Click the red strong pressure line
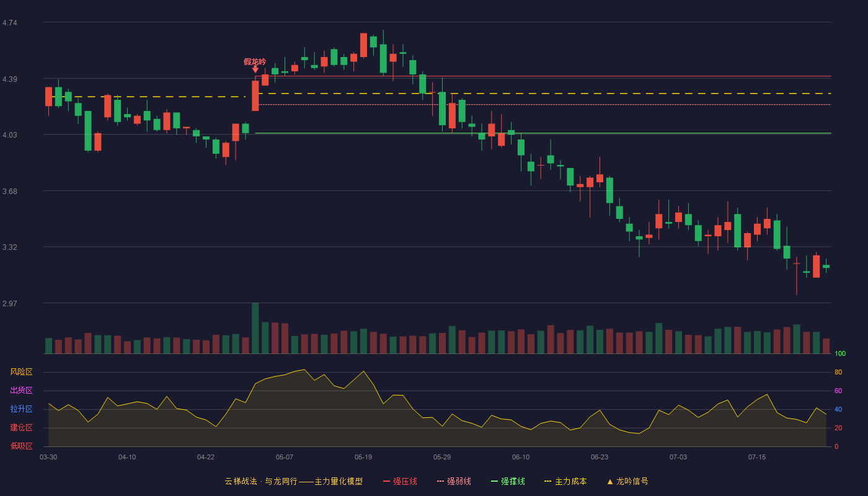The width and height of the screenshot is (868, 496). point(542,76)
